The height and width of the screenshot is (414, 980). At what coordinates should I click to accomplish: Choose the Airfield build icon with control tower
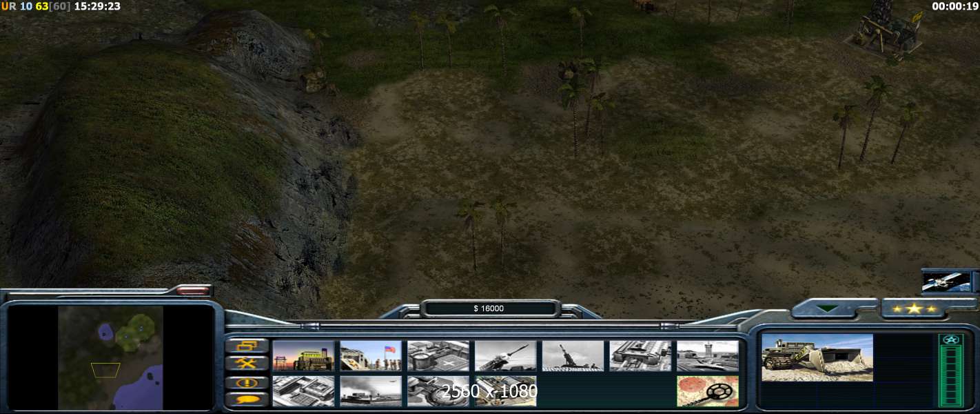pyautogui.click(x=708, y=355)
